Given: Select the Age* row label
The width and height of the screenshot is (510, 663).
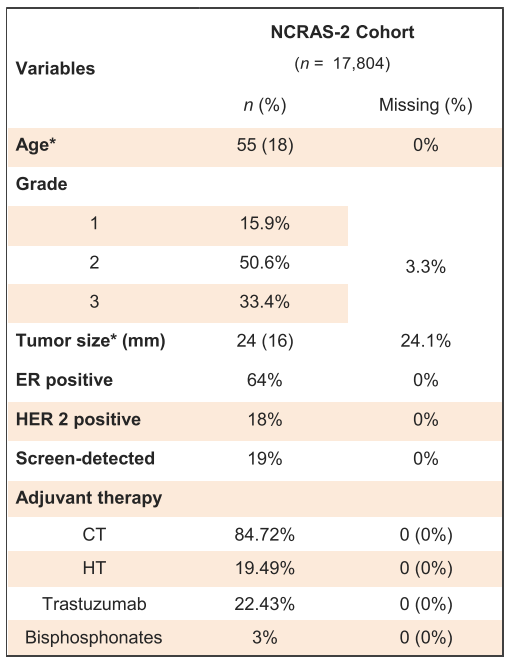Looking at the screenshot, I should point(36,145).
